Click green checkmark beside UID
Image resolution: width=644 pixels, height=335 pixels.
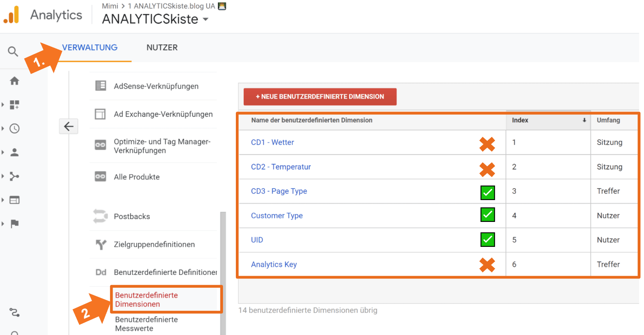coord(487,239)
